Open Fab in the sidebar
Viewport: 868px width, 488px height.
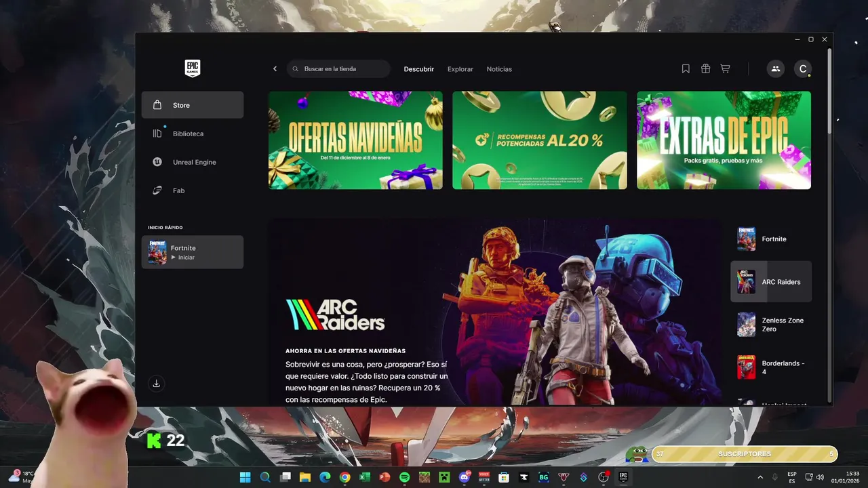click(x=193, y=190)
